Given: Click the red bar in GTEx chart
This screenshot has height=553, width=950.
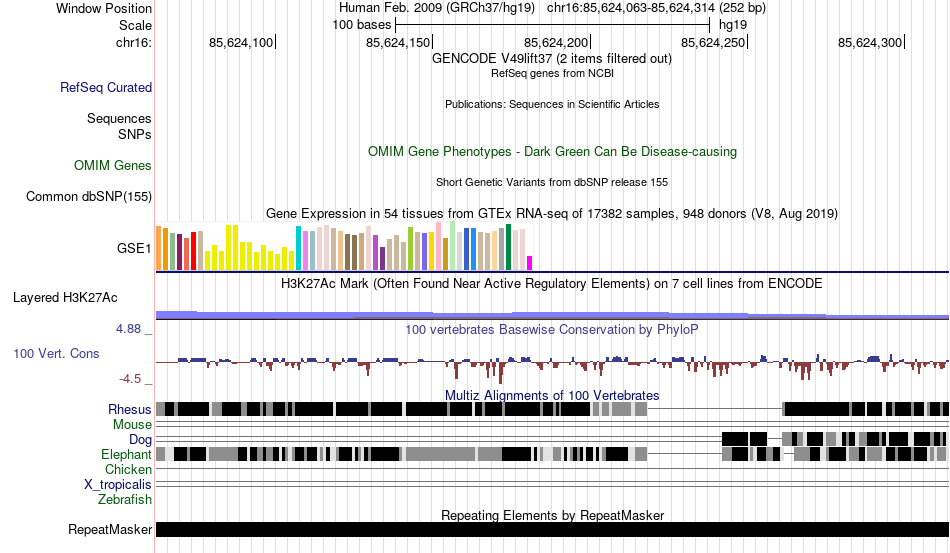Looking at the screenshot, I should [x=193, y=251].
